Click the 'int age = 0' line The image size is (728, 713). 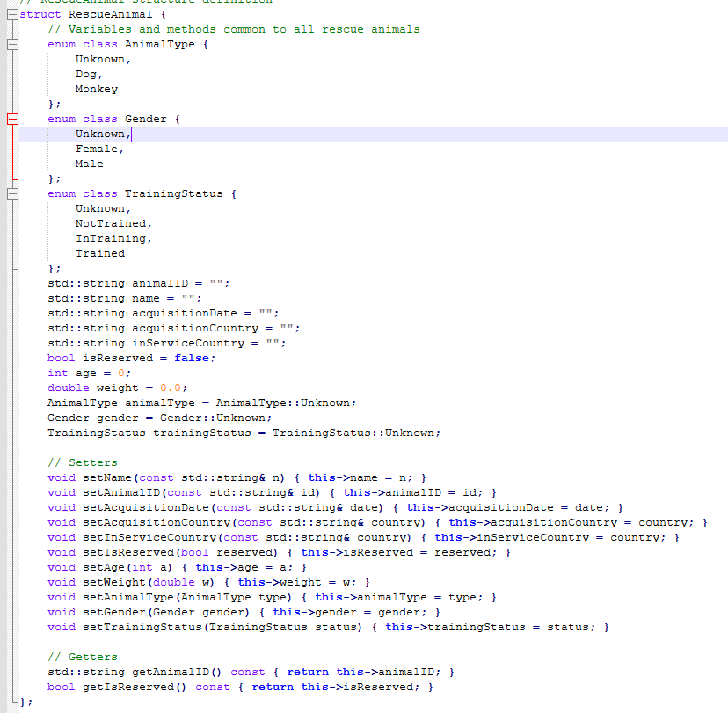click(89, 374)
